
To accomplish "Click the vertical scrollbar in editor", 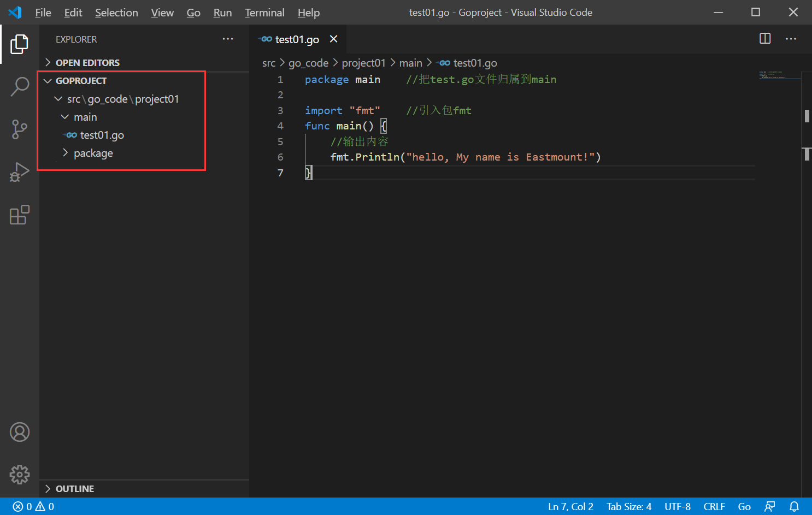I will pyautogui.click(x=807, y=284).
